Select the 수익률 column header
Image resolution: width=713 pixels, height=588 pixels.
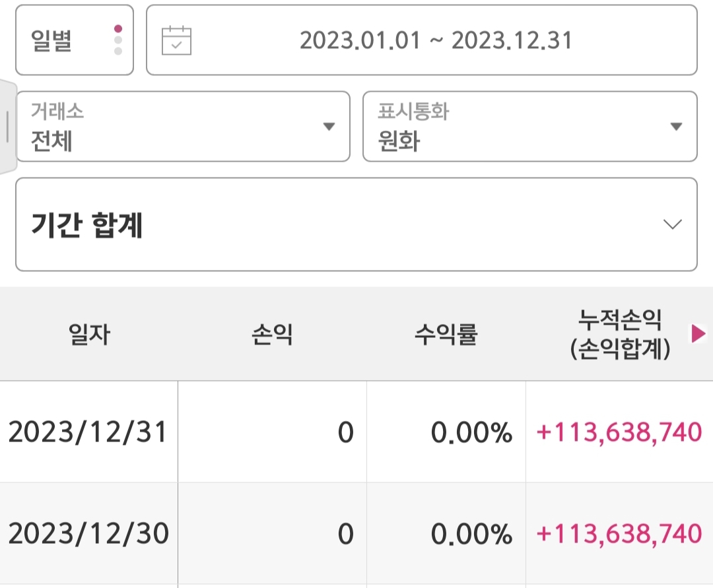pyautogui.click(x=446, y=335)
